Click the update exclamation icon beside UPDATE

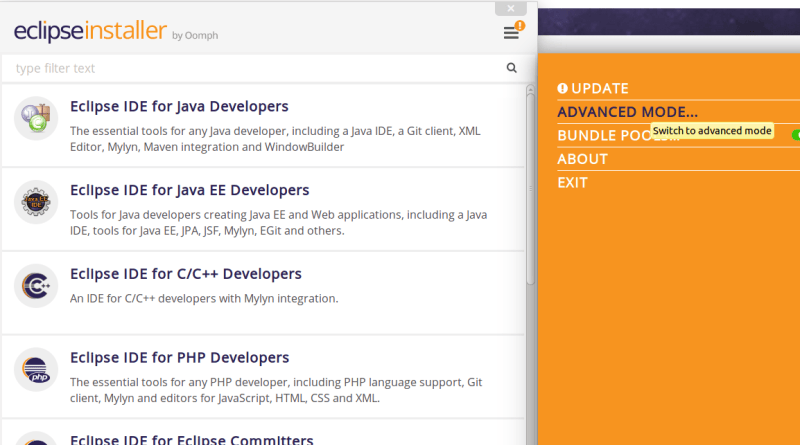(x=562, y=88)
